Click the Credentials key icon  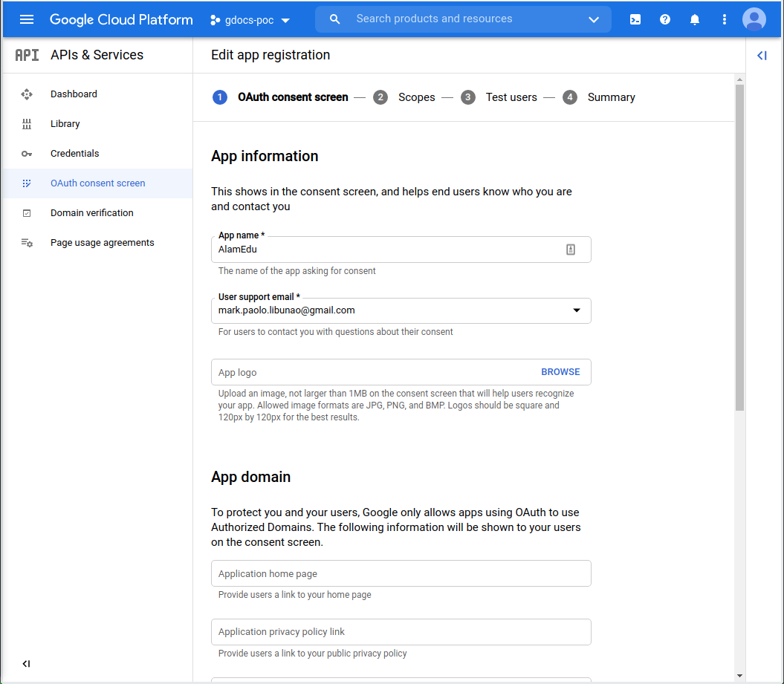coord(27,154)
